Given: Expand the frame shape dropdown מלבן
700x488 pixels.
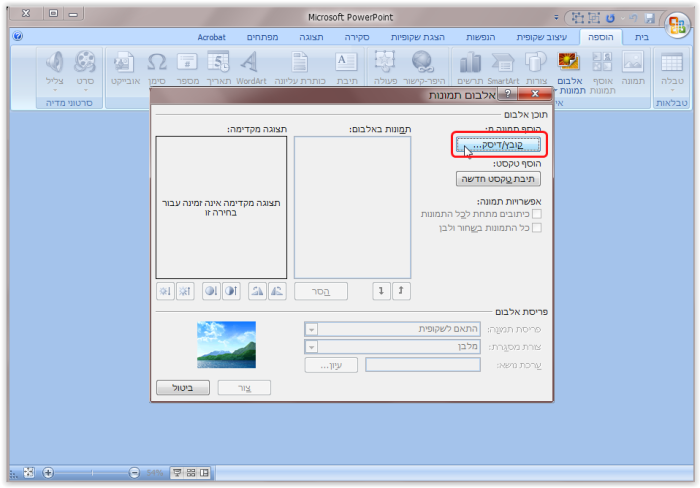Looking at the screenshot, I should pos(311,346).
